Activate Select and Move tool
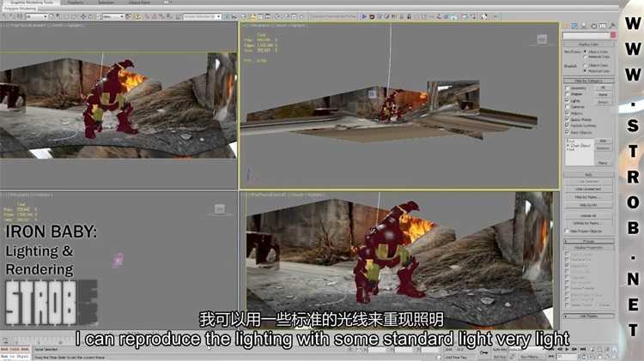 click(83, 17)
